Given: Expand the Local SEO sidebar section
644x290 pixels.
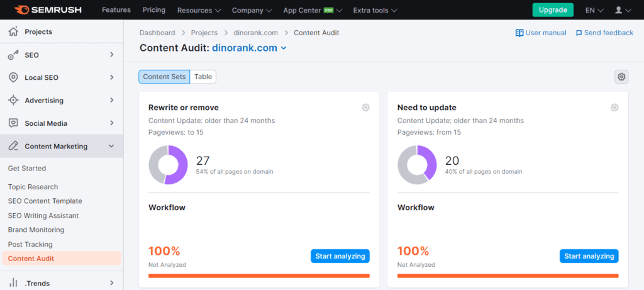Looking at the screenshot, I should coord(112,77).
